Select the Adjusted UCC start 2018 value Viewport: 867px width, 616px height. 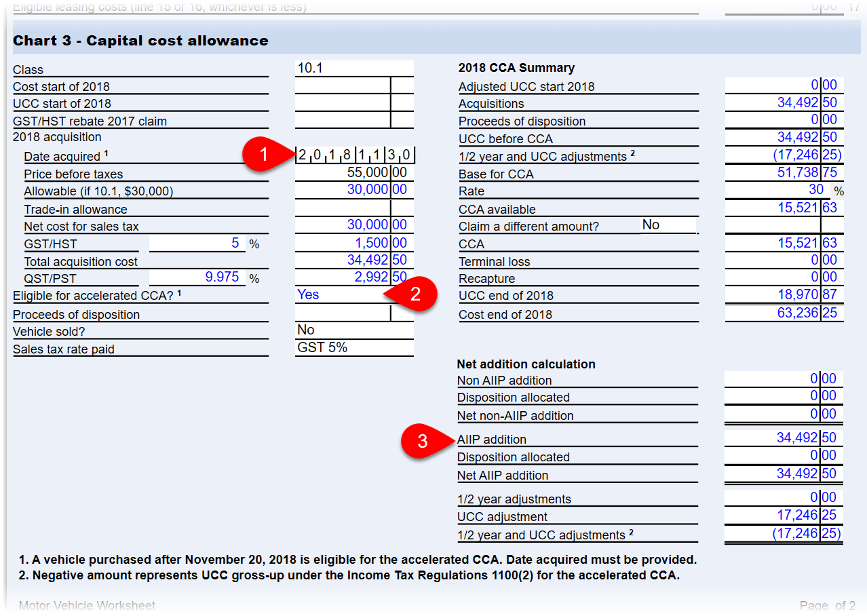[784, 85]
